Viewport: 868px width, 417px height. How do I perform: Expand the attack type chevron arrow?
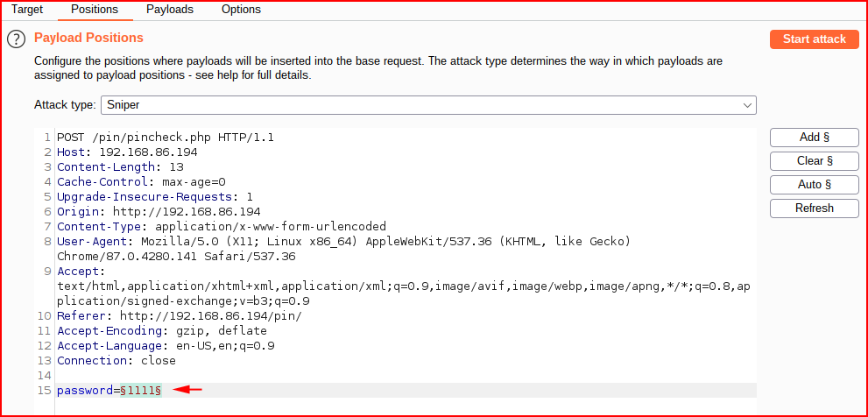(747, 104)
